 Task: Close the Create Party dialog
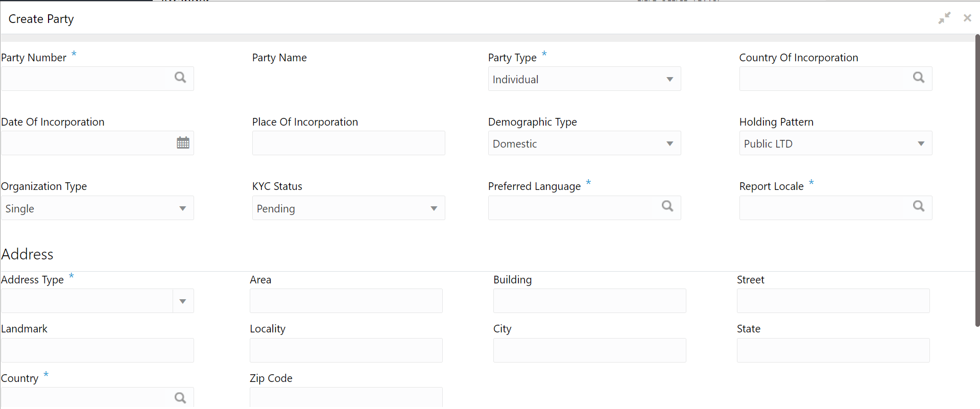tap(967, 18)
